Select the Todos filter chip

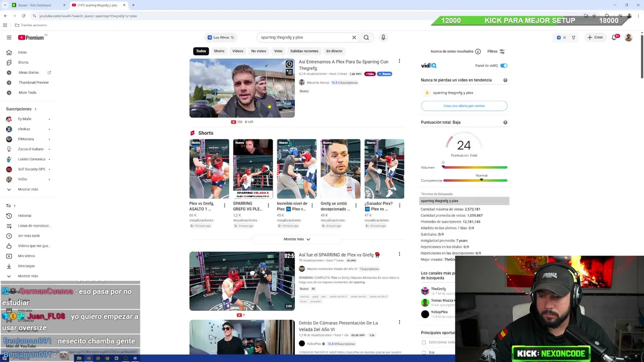coord(201,51)
